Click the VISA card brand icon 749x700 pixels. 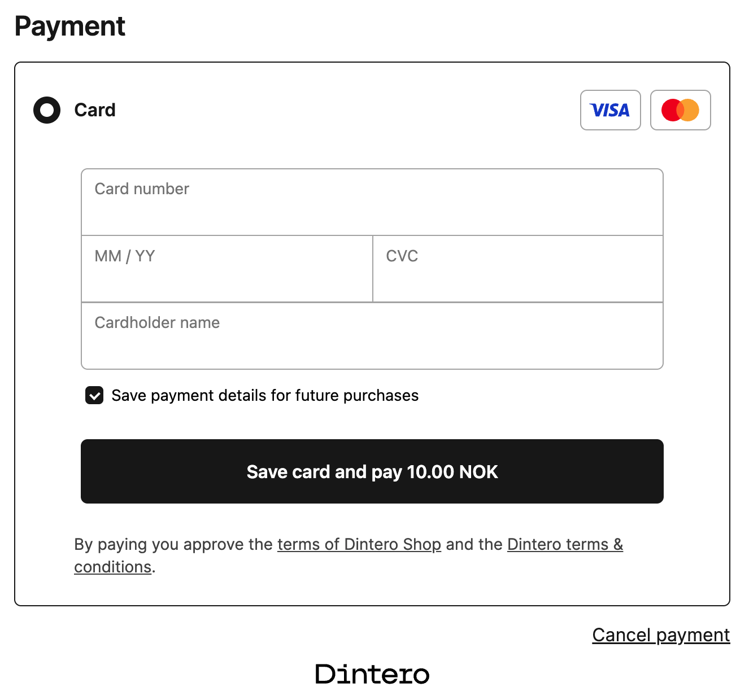[610, 110]
